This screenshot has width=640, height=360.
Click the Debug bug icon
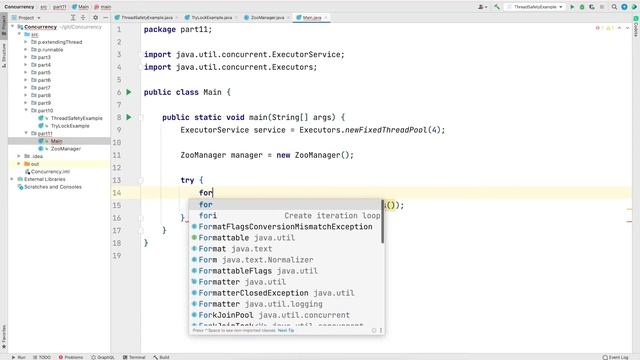(x=582, y=7)
